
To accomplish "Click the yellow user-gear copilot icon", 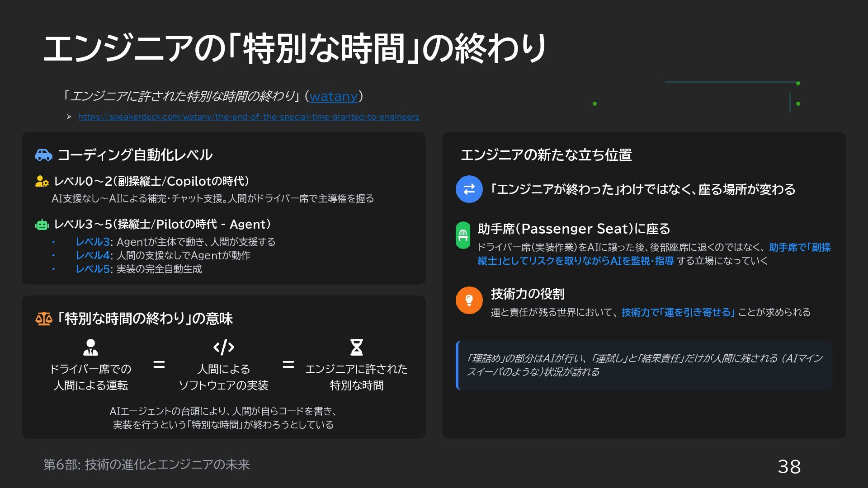I will (x=42, y=181).
